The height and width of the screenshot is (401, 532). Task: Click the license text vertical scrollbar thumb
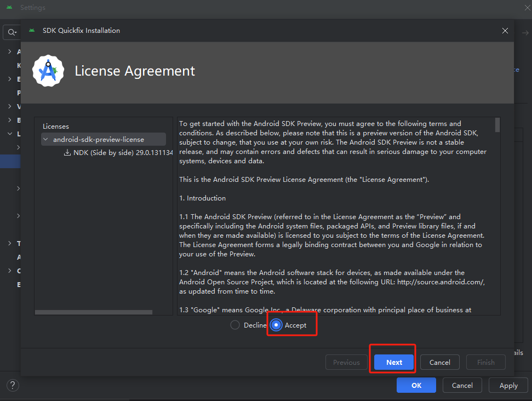click(497, 125)
